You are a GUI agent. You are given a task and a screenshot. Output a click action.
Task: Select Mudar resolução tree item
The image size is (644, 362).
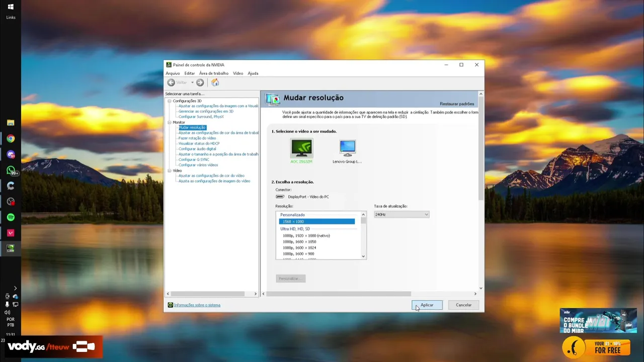pos(192,128)
